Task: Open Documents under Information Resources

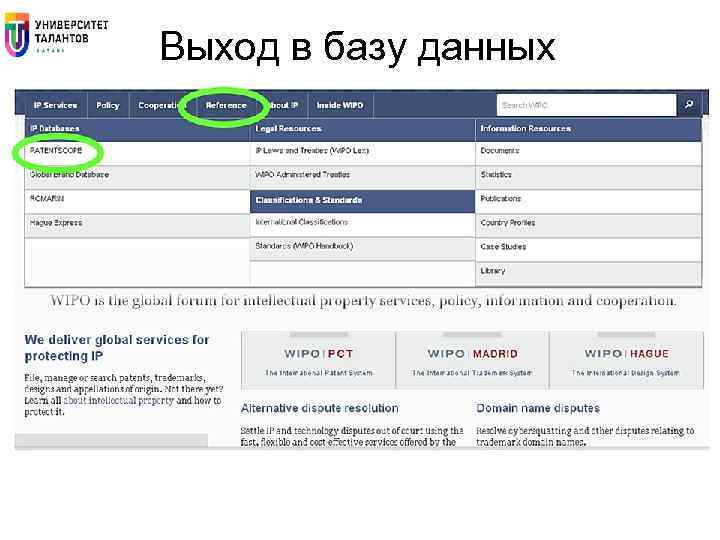Action: [x=500, y=151]
